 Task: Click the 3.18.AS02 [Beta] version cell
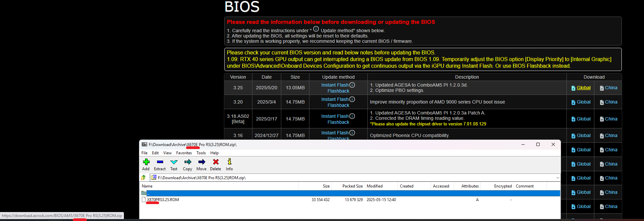click(x=238, y=119)
